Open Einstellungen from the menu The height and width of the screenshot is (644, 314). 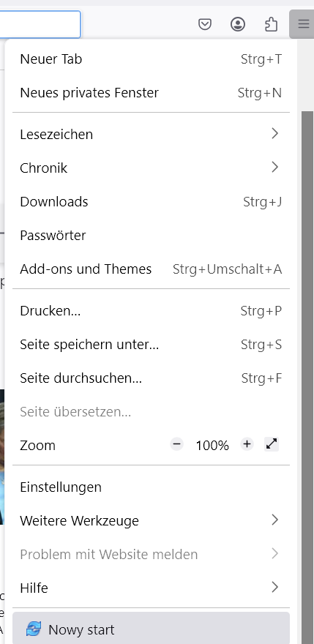coord(152,487)
